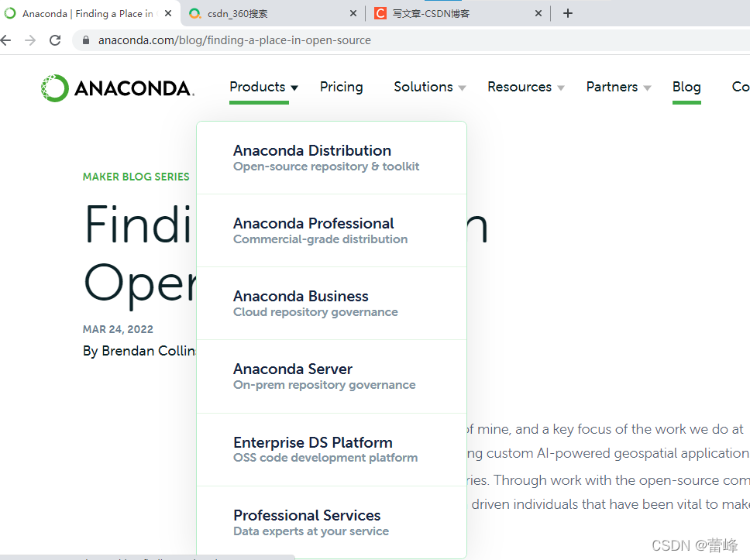
Task: Reload the page with refresh icon
Action: pos(55,40)
